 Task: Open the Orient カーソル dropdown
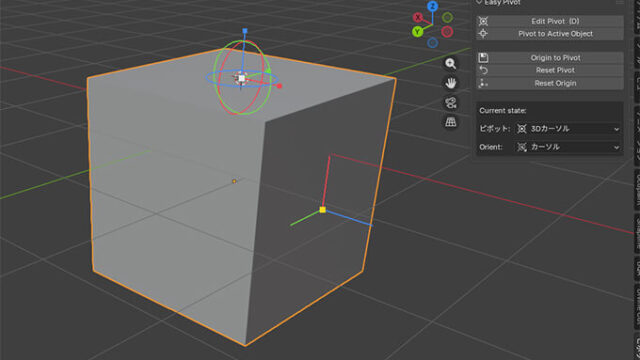[568, 147]
